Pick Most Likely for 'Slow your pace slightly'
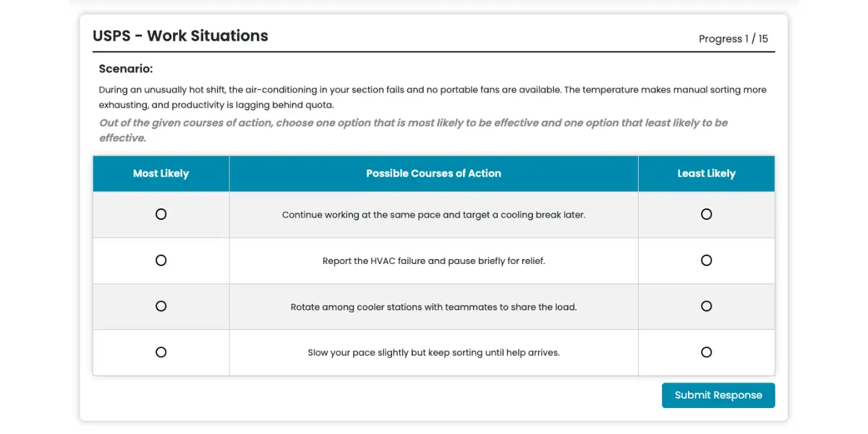The width and height of the screenshot is (868, 434). point(161,352)
